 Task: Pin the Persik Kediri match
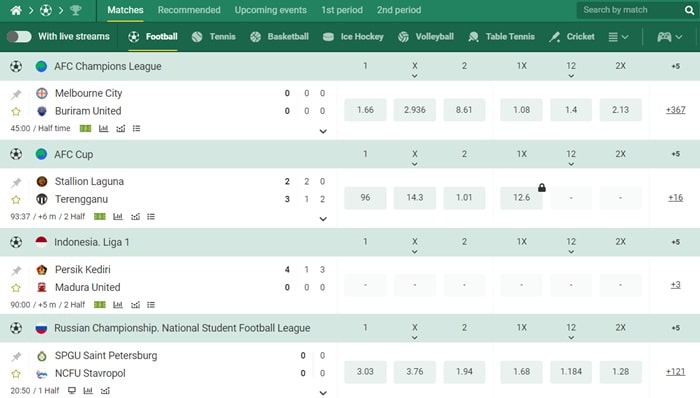point(16,270)
